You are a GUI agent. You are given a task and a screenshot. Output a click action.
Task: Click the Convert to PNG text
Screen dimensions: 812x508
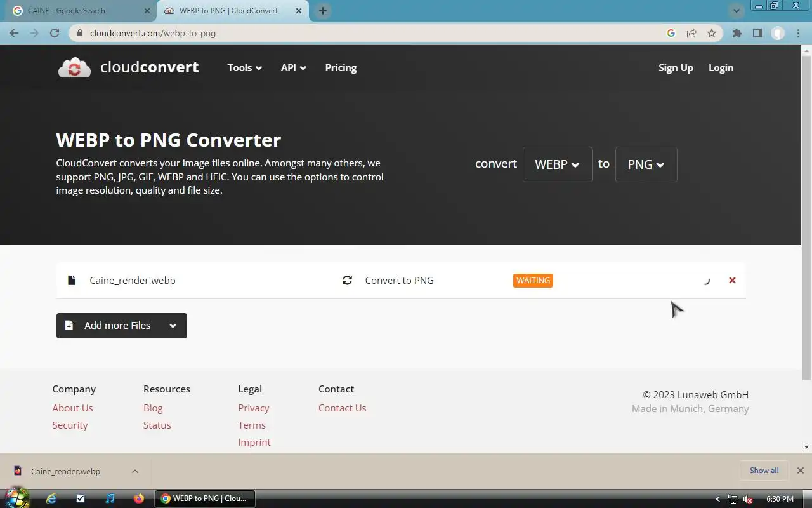[x=400, y=280]
